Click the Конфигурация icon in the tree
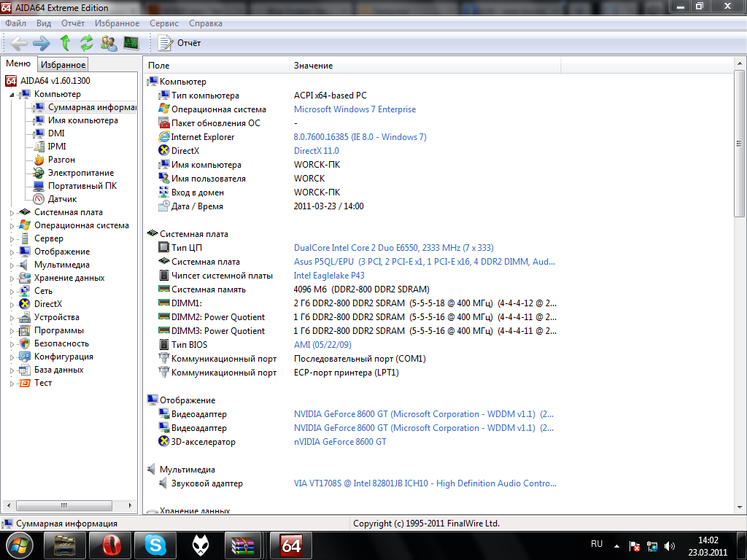This screenshot has width=747, height=560. pos(25,357)
